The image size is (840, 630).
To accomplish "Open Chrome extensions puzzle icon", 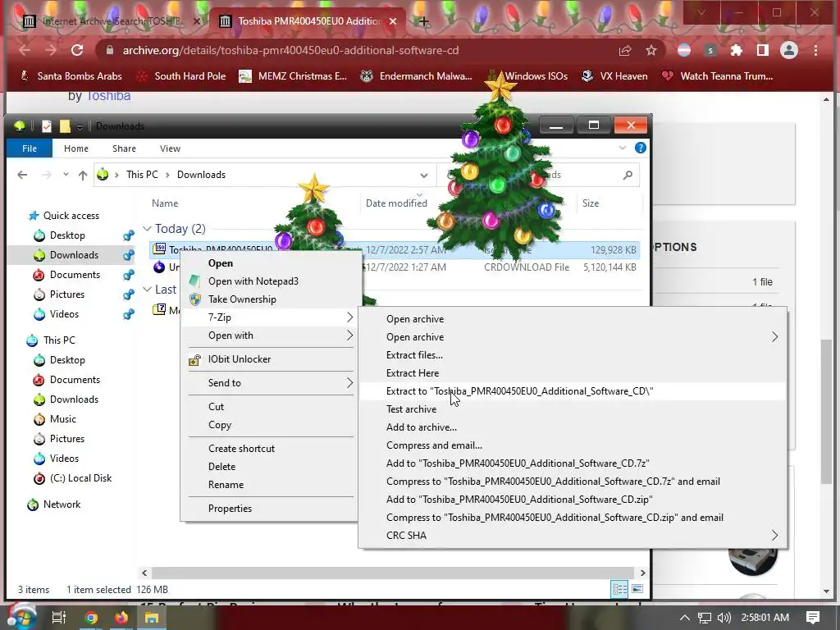I will (737, 50).
